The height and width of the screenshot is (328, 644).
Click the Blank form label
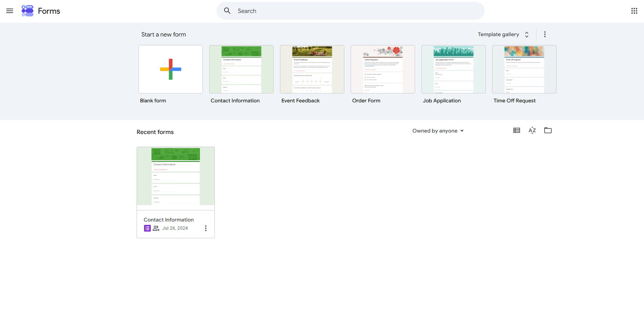(x=153, y=101)
